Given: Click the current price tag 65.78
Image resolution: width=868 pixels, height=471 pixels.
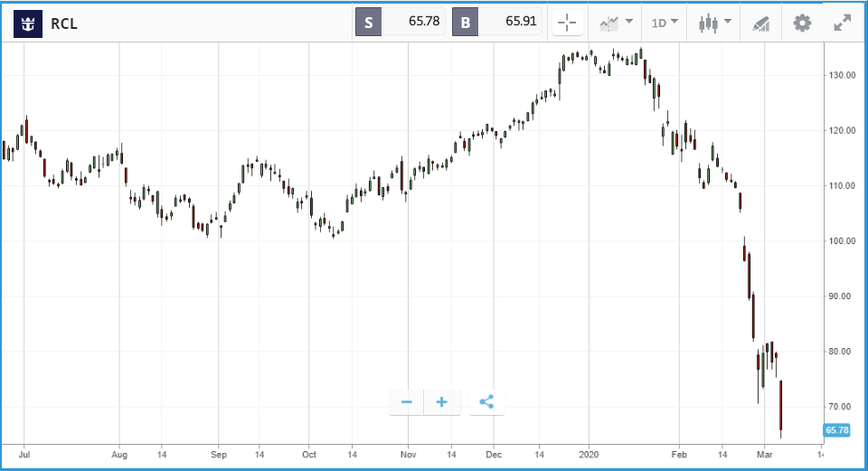Looking at the screenshot, I should (x=836, y=430).
